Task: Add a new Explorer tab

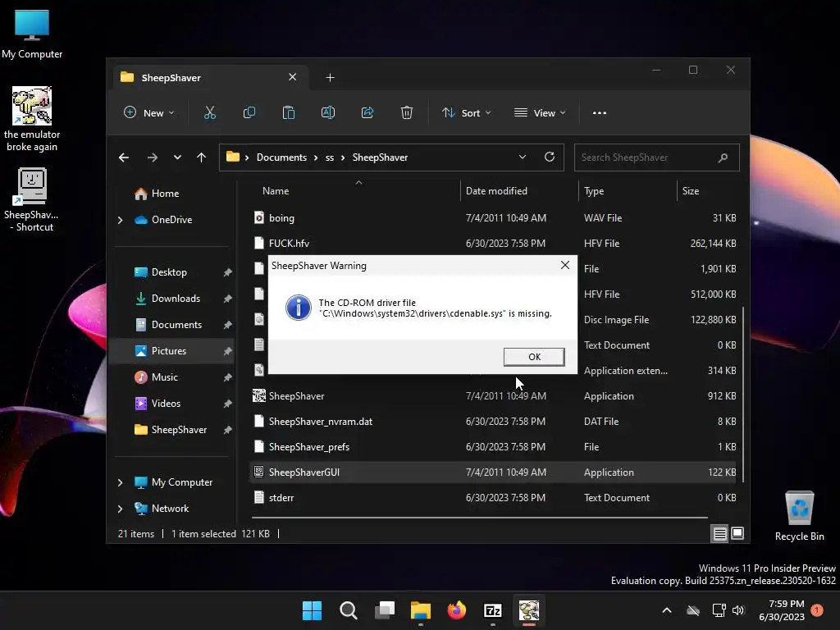Action: click(x=330, y=78)
